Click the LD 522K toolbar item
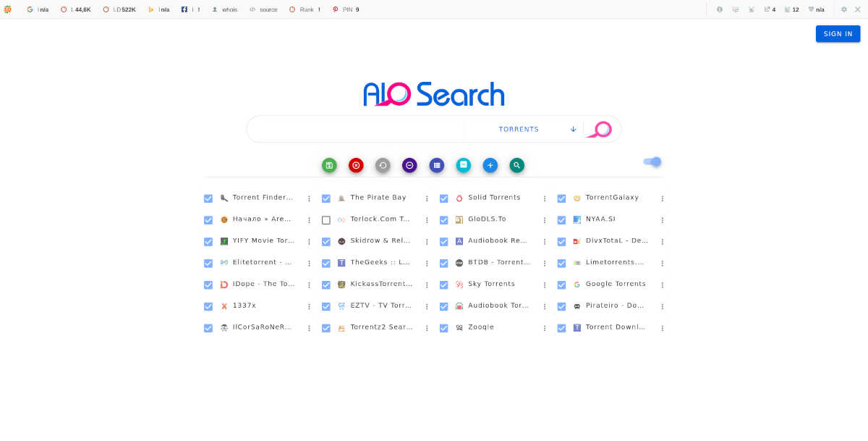The height and width of the screenshot is (441, 868). pos(119,9)
